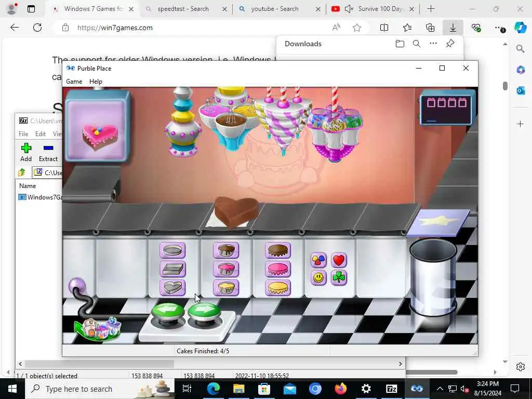Open Firefox from the taskbar

pos(340,389)
